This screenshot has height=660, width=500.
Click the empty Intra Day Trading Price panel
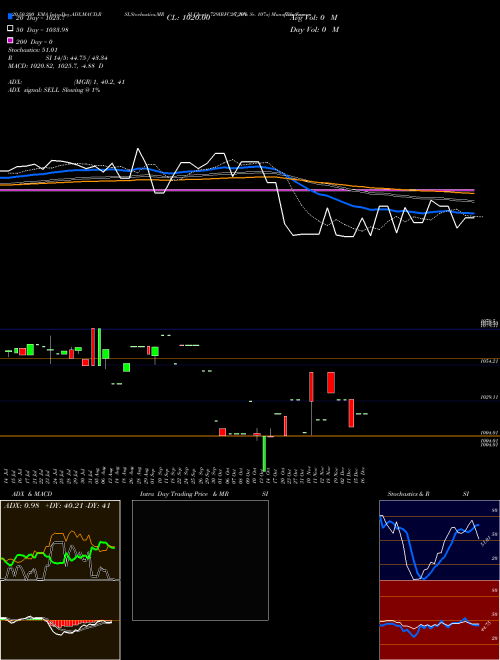click(x=200, y=560)
